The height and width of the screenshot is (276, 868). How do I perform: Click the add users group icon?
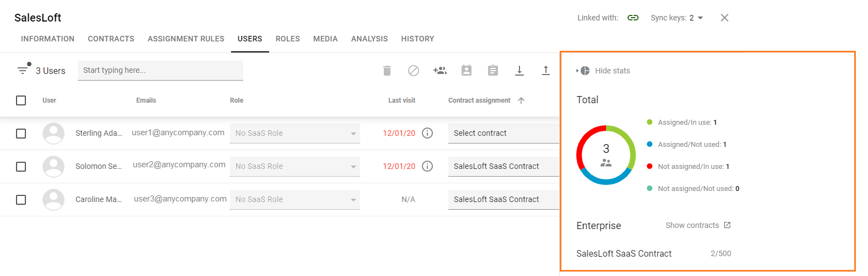pos(440,71)
